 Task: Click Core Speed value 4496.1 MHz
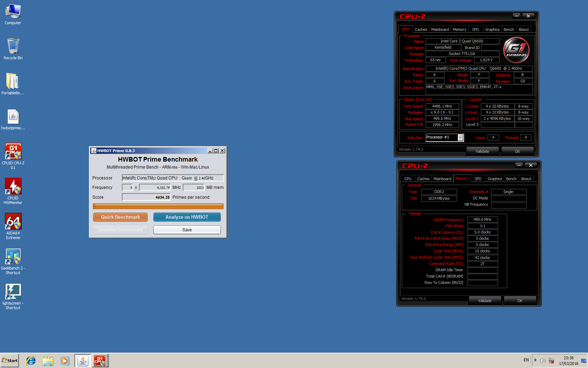pyautogui.click(x=442, y=106)
